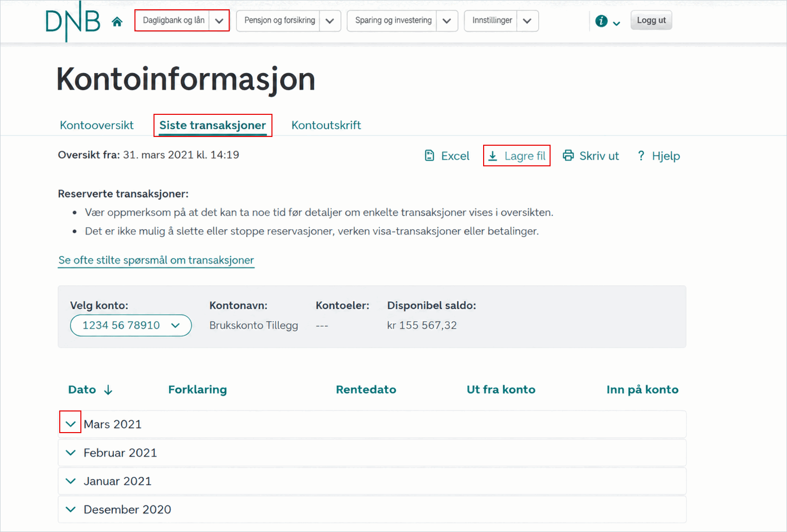This screenshot has width=787, height=532.
Task: Expand the Januar 2021 transactions
Action: [71, 481]
